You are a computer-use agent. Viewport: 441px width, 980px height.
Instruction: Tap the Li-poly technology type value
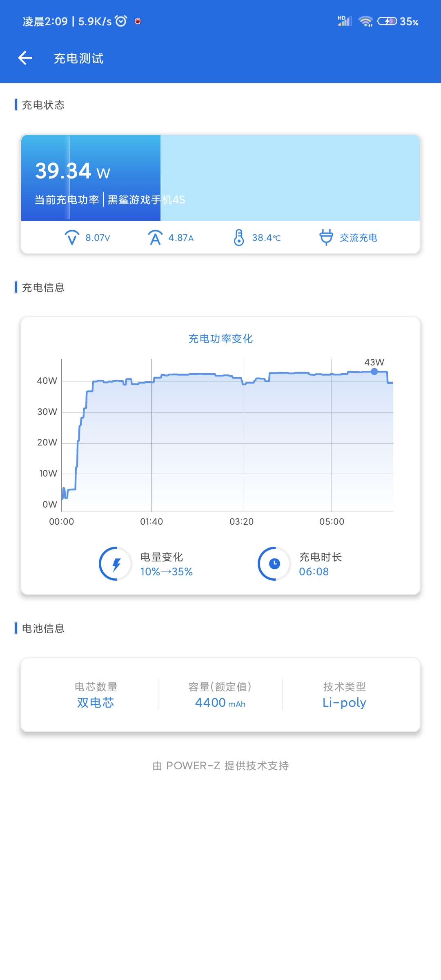pyautogui.click(x=344, y=703)
